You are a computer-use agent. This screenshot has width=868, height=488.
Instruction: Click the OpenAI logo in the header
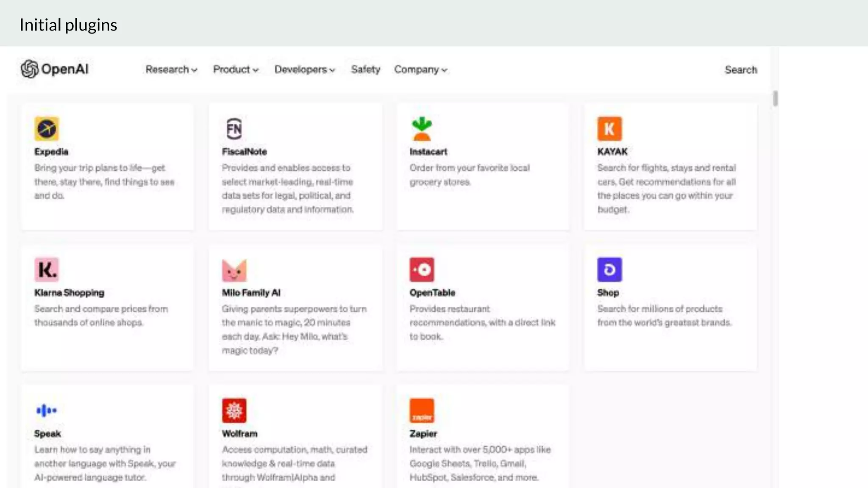pos(55,69)
